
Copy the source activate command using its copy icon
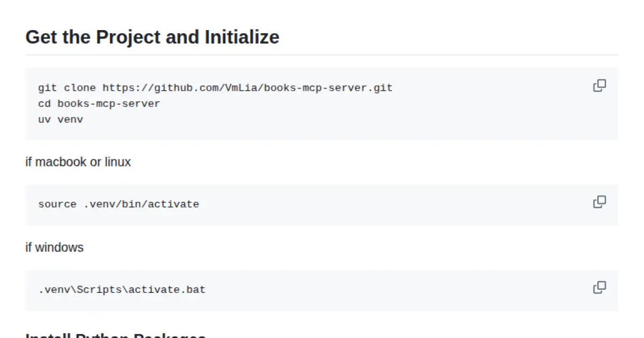pyautogui.click(x=599, y=201)
